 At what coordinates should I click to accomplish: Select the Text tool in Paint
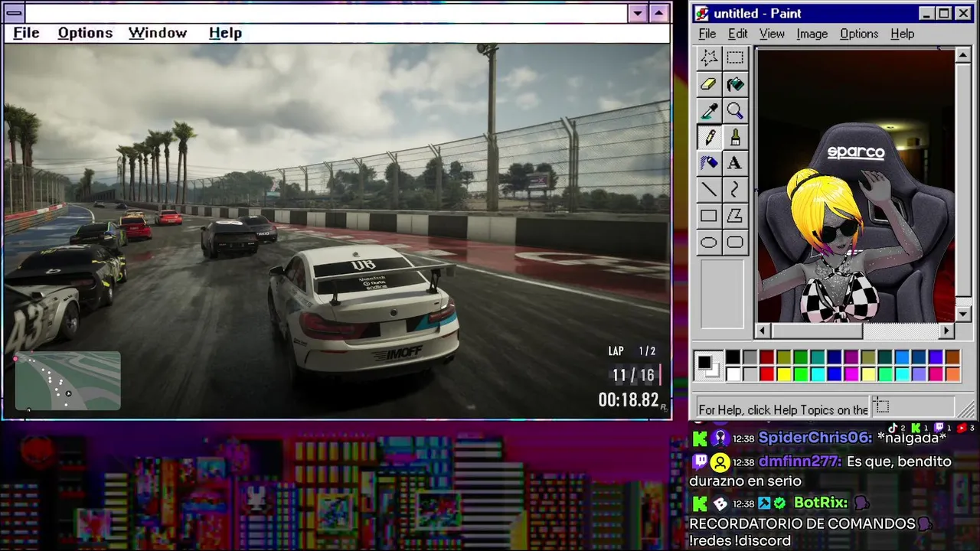coord(735,163)
